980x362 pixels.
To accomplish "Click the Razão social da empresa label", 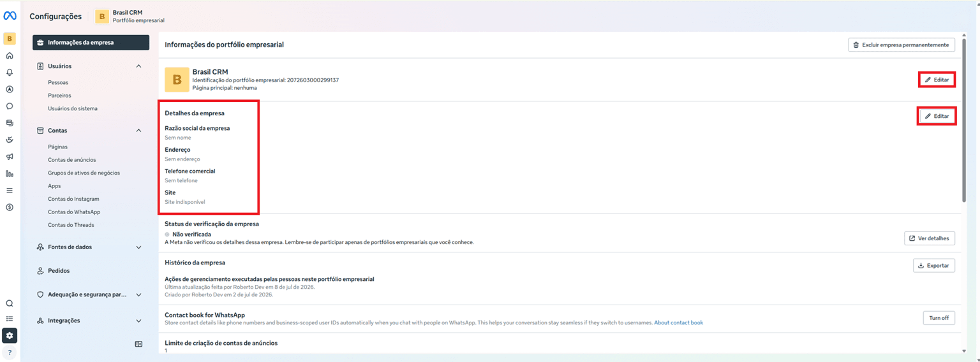I will coord(197,128).
